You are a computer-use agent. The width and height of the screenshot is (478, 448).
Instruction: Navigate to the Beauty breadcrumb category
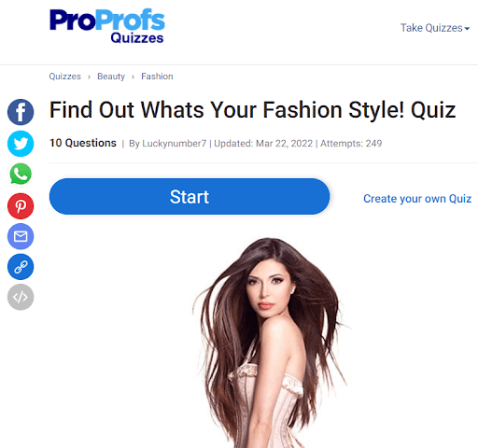[x=111, y=77]
